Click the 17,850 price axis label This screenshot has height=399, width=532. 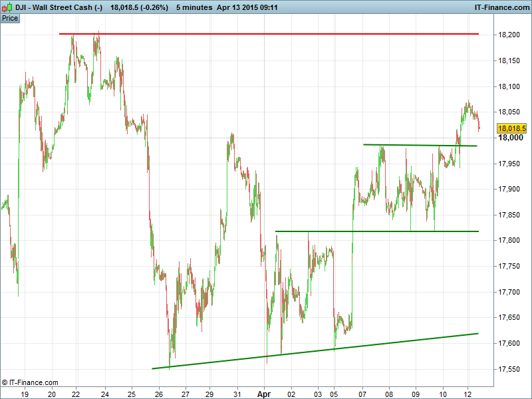[509, 215]
